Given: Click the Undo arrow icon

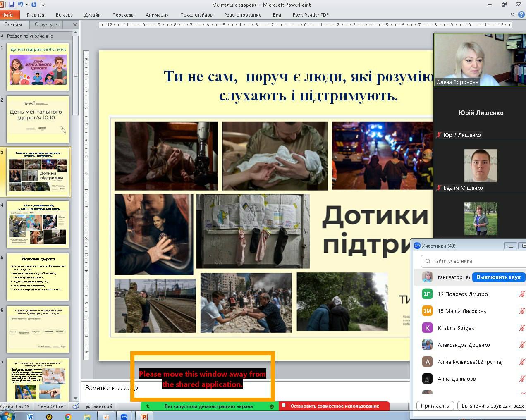Looking at the screenshot, I should click(20, 5).
